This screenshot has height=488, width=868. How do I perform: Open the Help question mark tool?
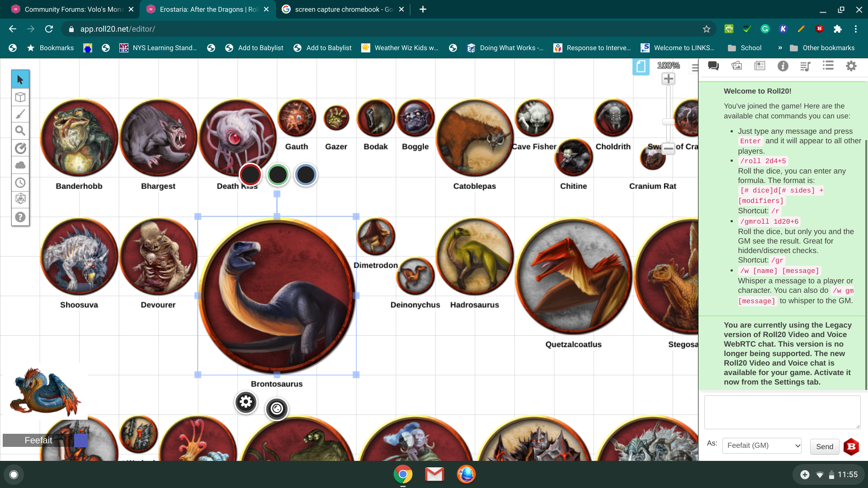20,217
